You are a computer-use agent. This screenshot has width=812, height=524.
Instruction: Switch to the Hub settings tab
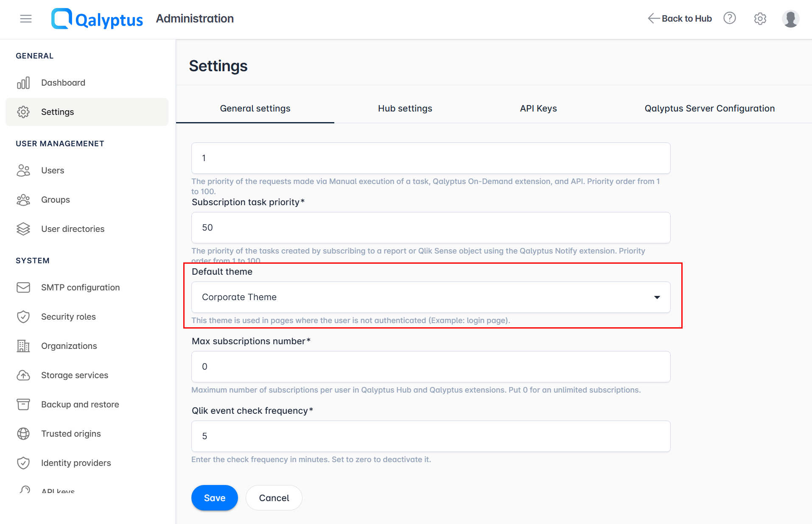404,108
